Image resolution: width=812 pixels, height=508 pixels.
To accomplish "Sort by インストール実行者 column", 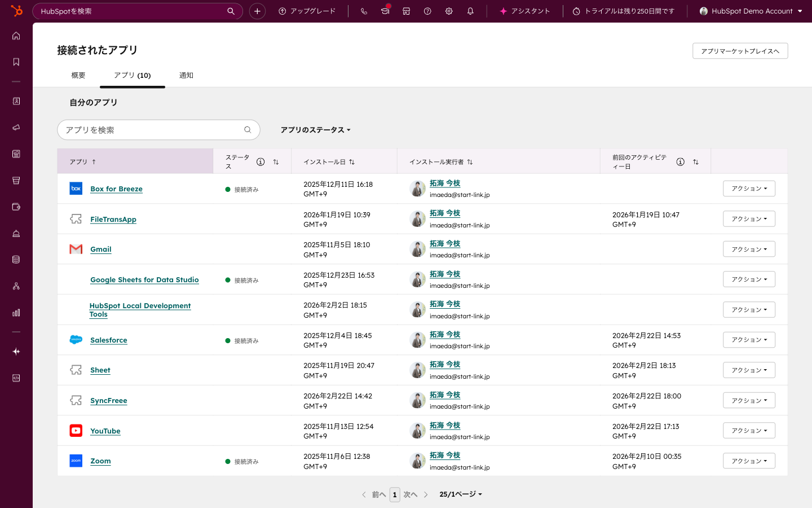I will pos(470,162).
